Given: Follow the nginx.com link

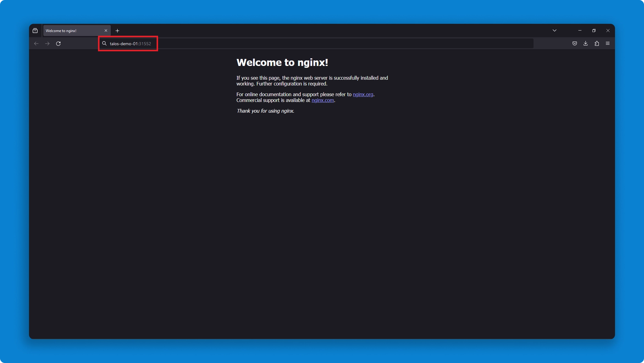Looking at the screenshot, I should point(323,100).
